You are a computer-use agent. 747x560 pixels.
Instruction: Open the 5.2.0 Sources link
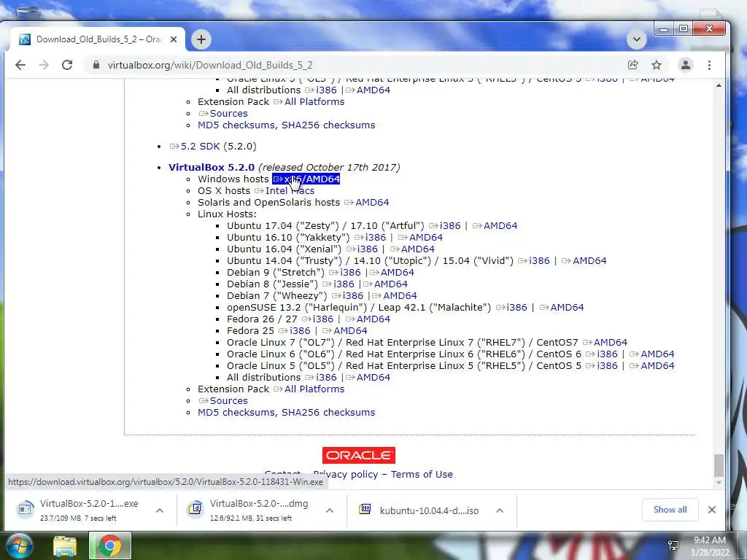(x=223, y=400)
